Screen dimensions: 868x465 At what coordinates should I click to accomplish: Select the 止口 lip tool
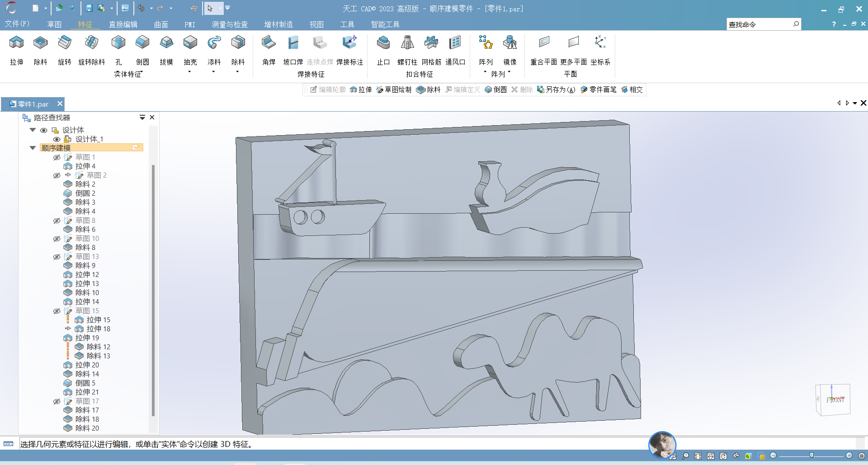(x=383, y=50)
